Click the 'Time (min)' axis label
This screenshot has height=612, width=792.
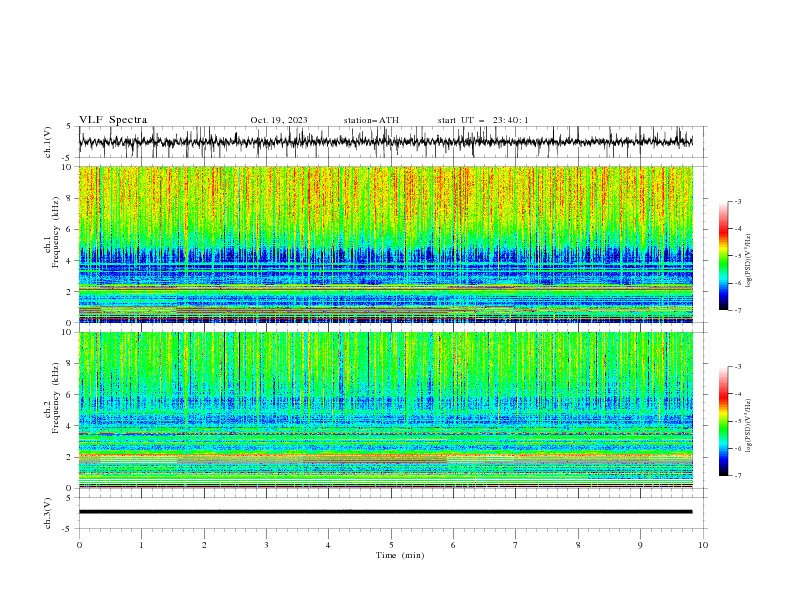[400, 555]
